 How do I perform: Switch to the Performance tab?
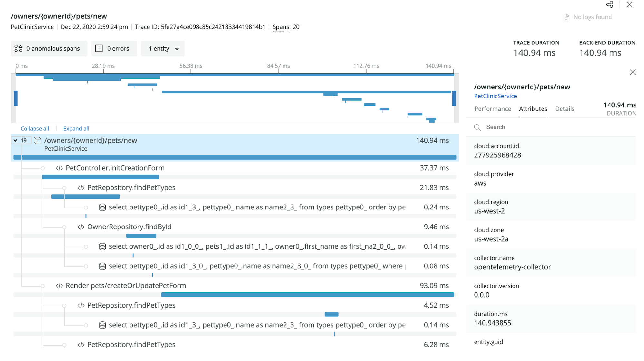(x=493, y=109)
